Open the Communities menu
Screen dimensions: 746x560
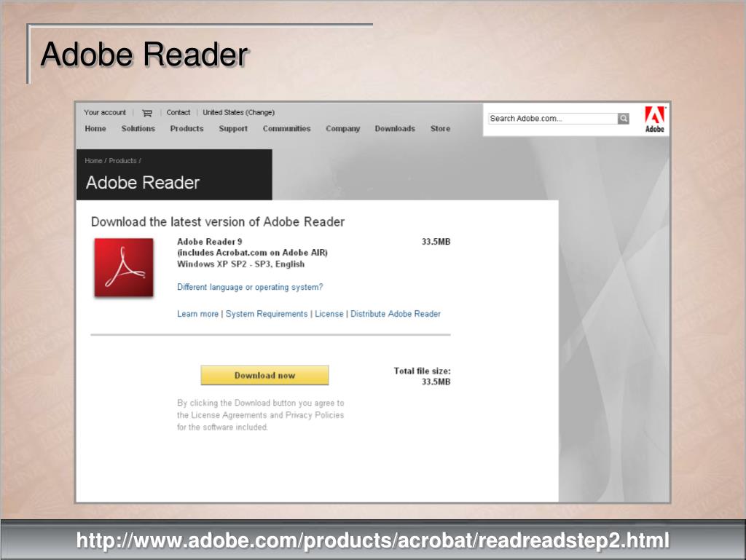[x=286, y=129]
